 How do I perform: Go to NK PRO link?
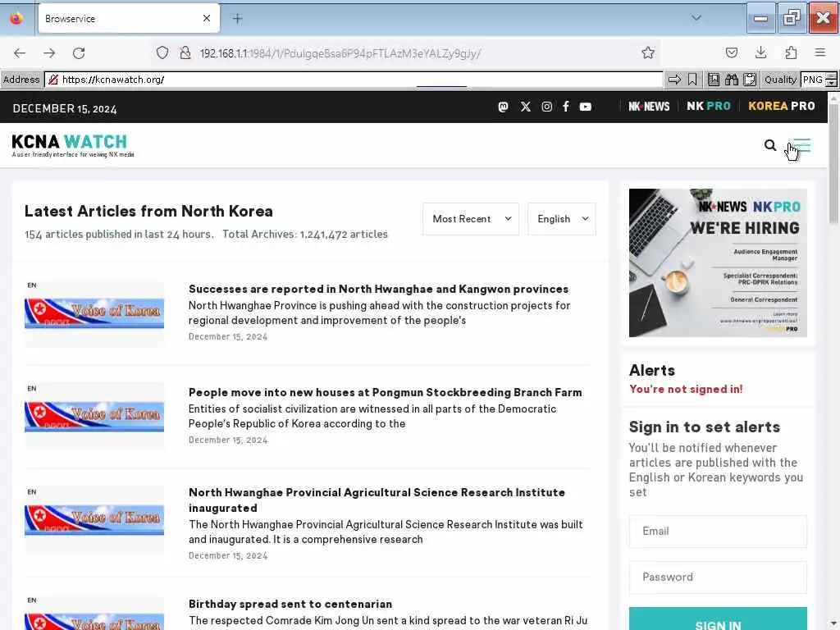click(x=708, y=106)
